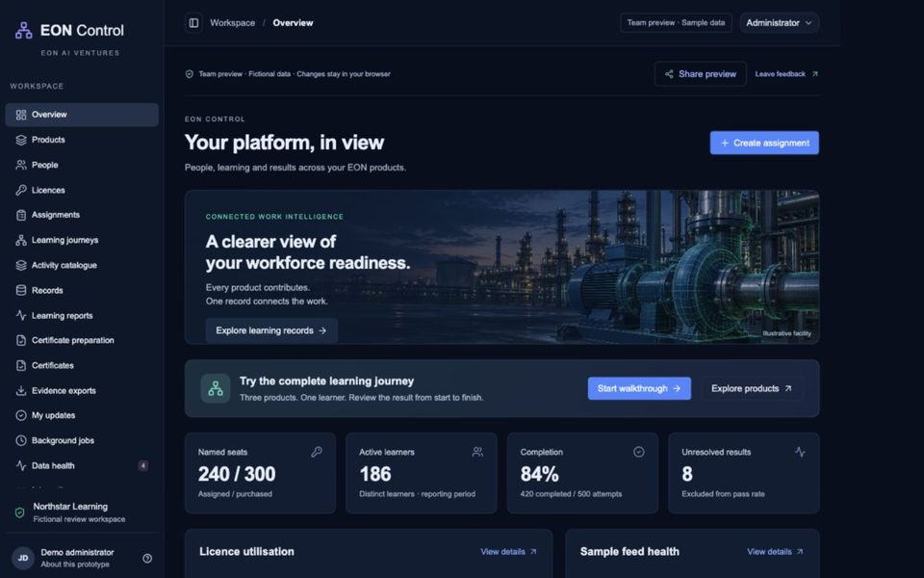Image resolution: width=924 pixels, height=578 pixels.
Task: Click the Named seats 240 / 300 card
Action: click(260, 473)
